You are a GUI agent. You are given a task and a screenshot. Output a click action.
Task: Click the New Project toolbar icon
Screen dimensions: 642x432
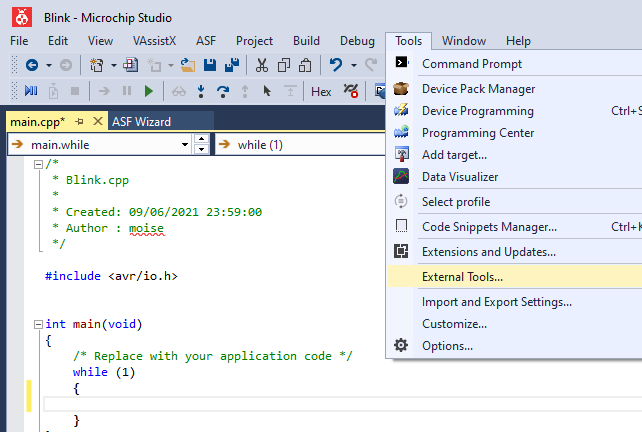97,65
